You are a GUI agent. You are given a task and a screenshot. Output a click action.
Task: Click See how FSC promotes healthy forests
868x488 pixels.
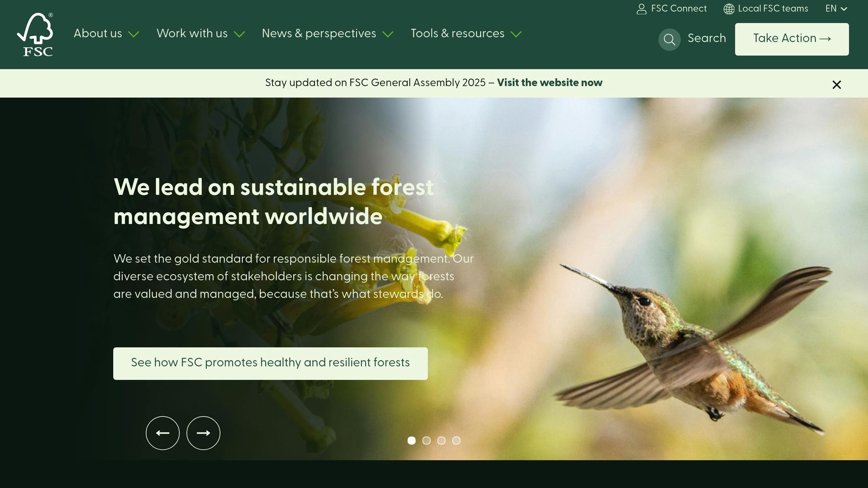point(270,363)
